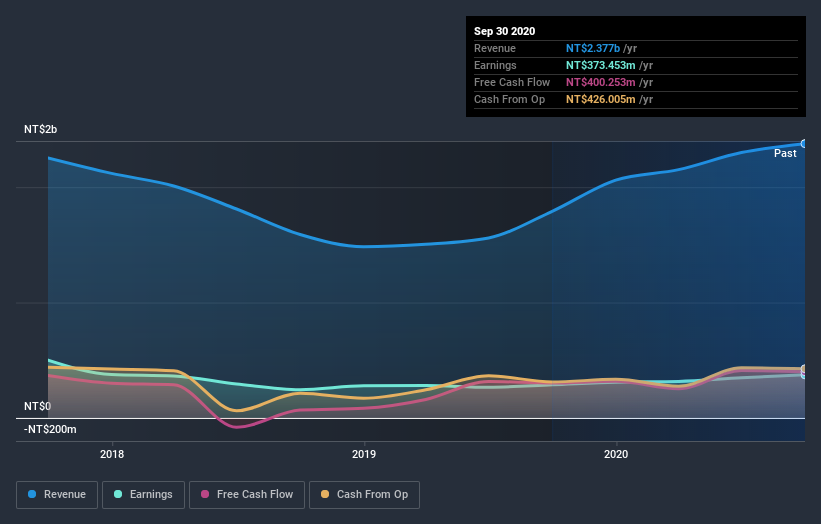Click the NT$2b y-axis label

(x=40, y=129)
